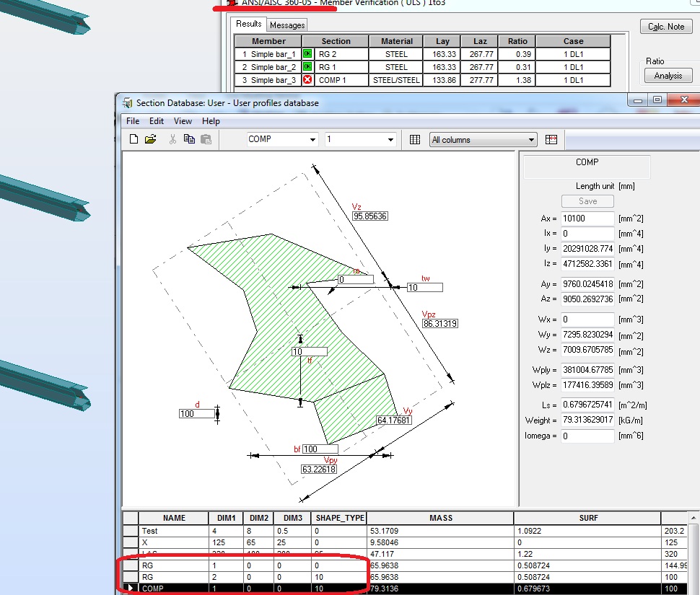The width and height of the screenshot is (700, 595).
Task: Run Analysis from the Ratio panel
Action: tap(668, 75)
